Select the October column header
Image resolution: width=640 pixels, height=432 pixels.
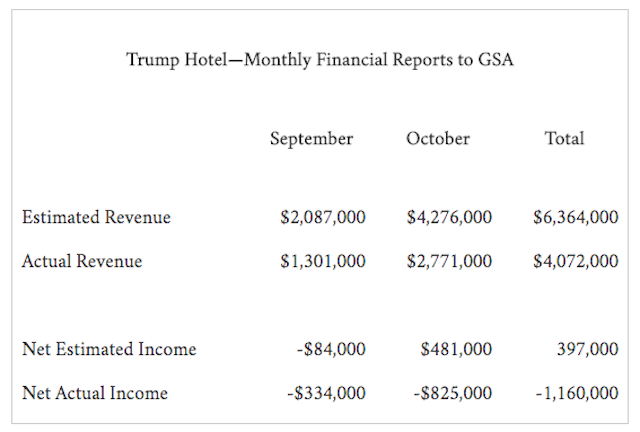[x=438, y=139]
